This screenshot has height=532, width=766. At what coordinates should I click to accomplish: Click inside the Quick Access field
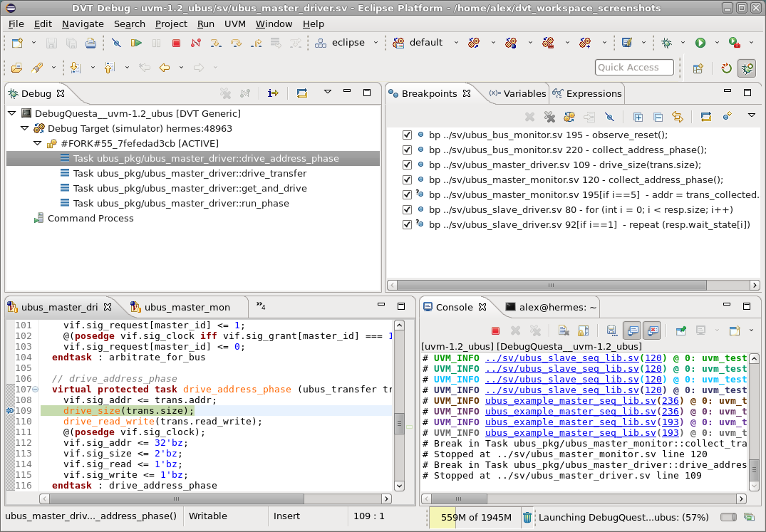click(x=633, y=67)
